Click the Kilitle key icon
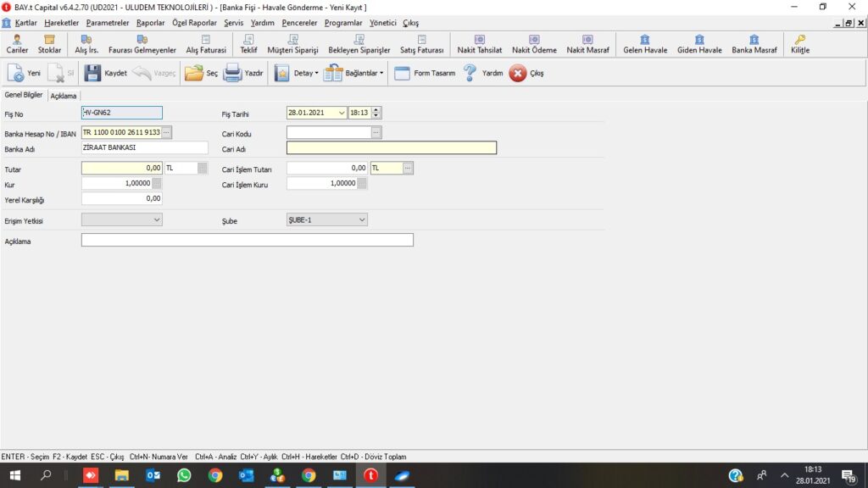 click(799, 44)
